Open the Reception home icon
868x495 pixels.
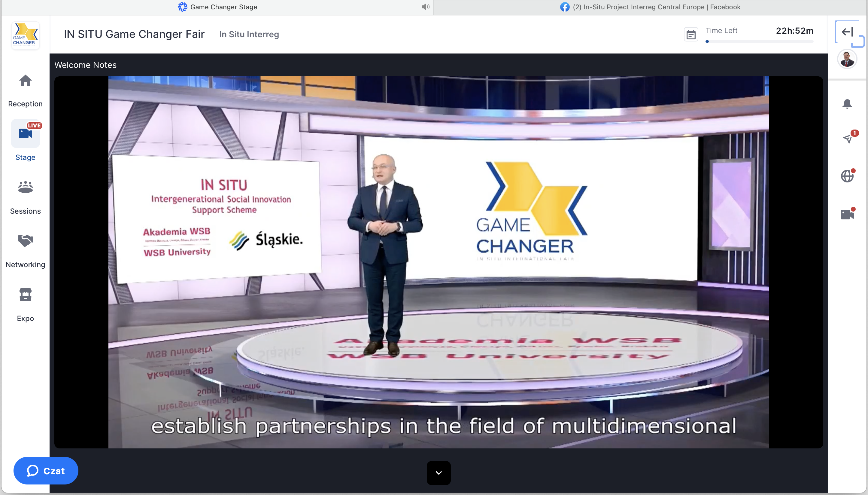click(26, 81)
